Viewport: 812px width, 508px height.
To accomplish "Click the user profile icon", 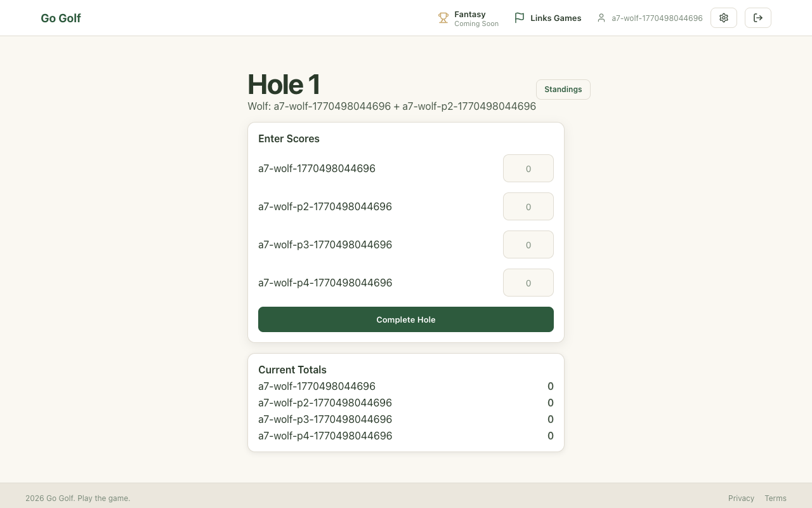I will click(x=601, y=18).
